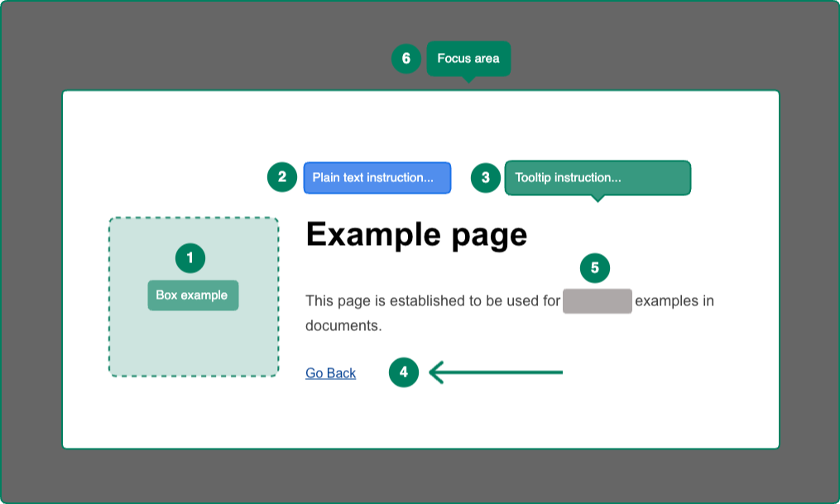Click the words 'examples in' after blur

coord(674,301)
